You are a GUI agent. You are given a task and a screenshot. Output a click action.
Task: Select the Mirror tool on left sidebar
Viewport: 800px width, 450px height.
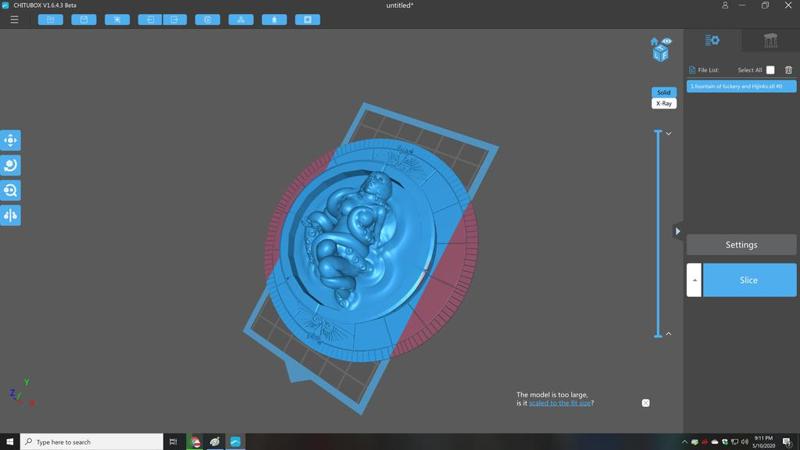point(10,215)
